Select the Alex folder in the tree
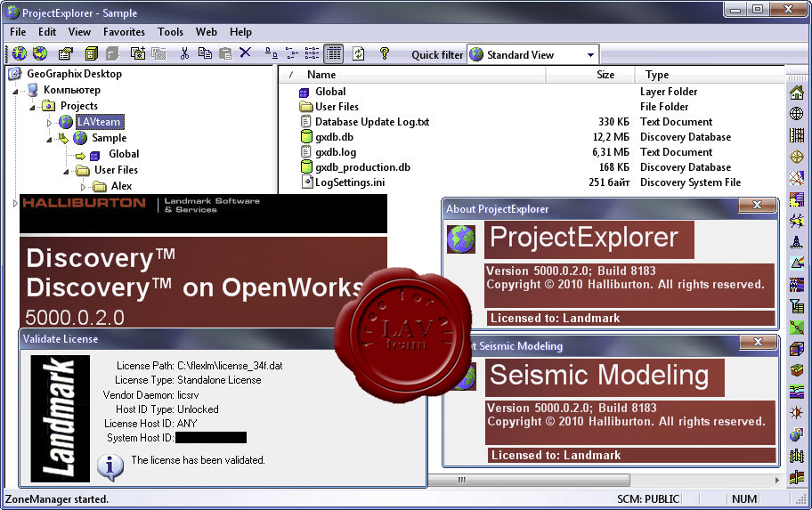This screenshot has width=812, height=510. tap(121, 186)
